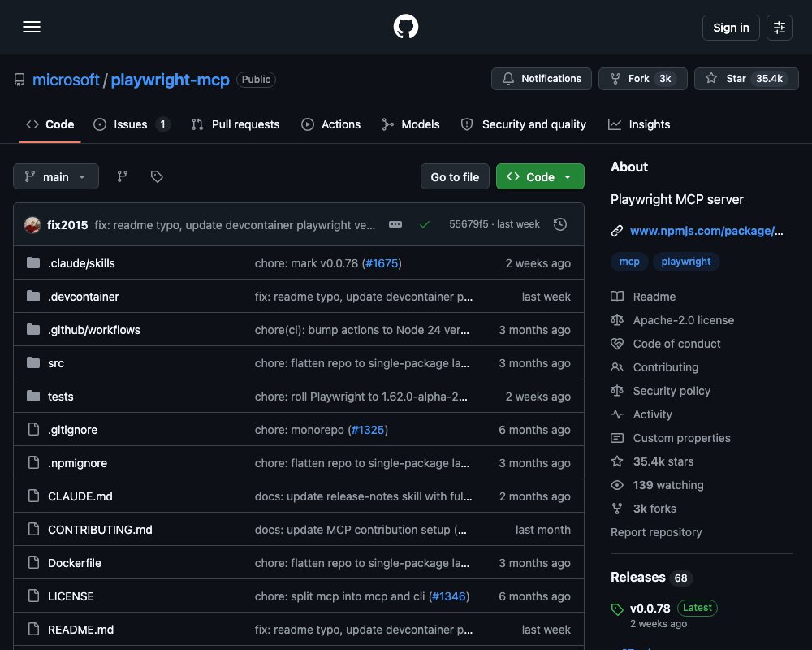812x650 pixels.
Task: Click the link icon beside the npmjs URL
Action: click(x=617, y=231)
